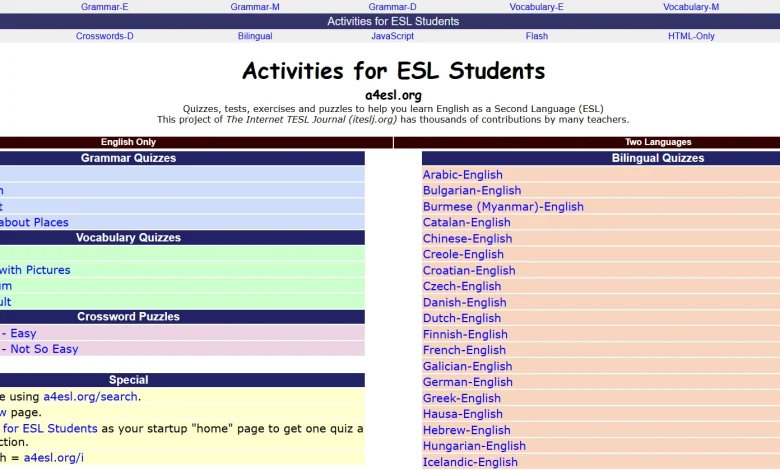The image size is (780, 470).
Task: Click the Two Languages column heading
Action: click(x=658, y=142)
